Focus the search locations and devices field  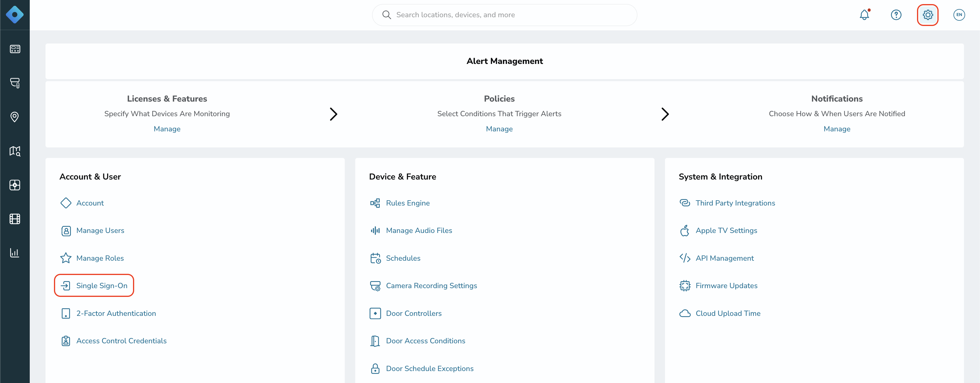point(505,15)
